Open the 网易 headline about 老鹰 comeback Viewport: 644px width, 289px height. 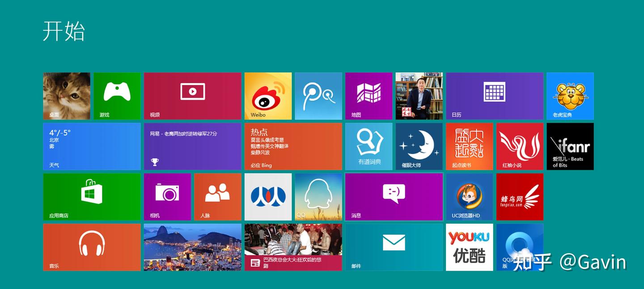coord(192,146)
